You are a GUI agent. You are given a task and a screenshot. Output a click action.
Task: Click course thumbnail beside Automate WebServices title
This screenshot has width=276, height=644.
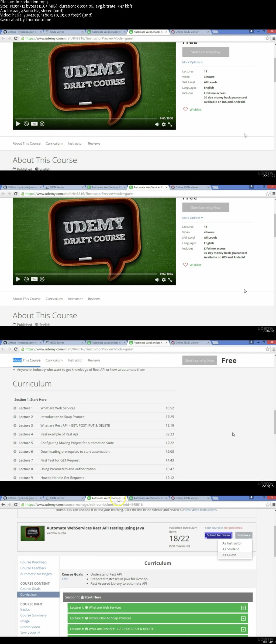pos(33,533)
